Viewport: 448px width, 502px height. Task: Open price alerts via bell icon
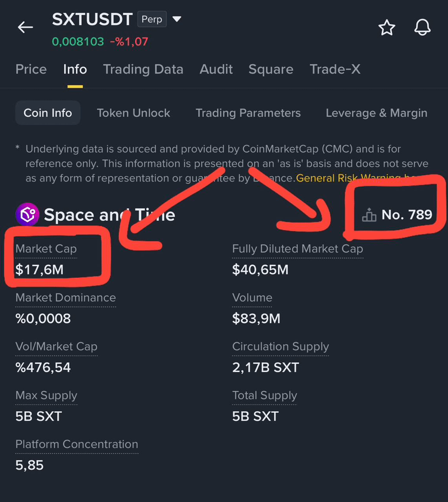click(x=423, y=27)
